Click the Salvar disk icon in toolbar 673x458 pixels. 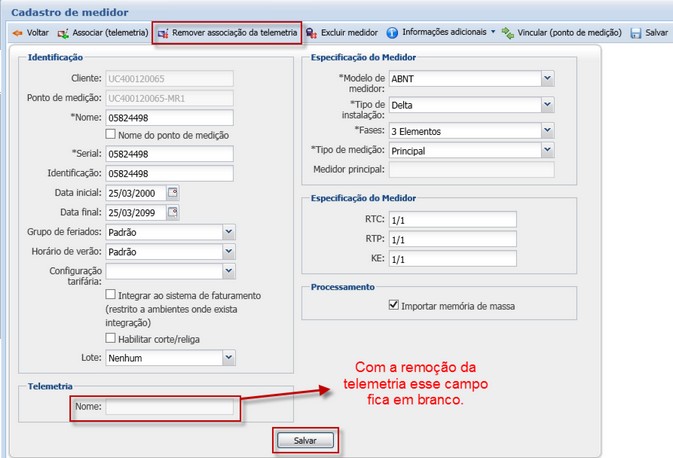(636, 33)
